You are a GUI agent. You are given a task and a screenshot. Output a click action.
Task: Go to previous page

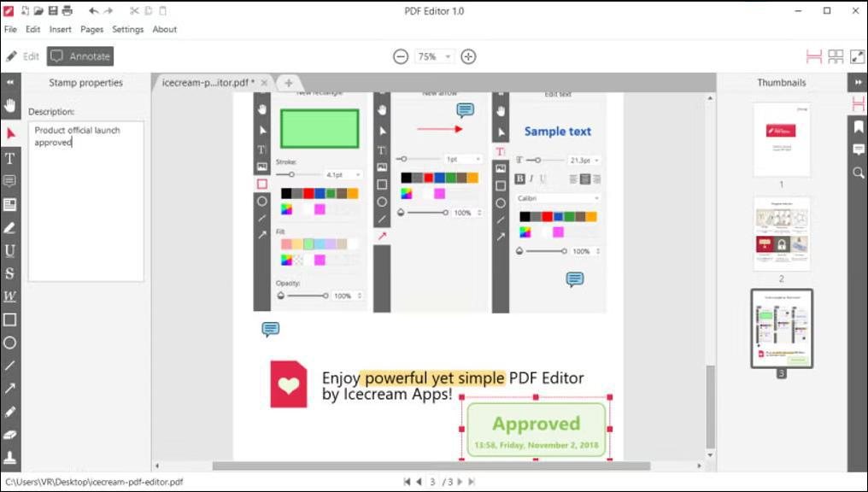[x=419, y=482]
